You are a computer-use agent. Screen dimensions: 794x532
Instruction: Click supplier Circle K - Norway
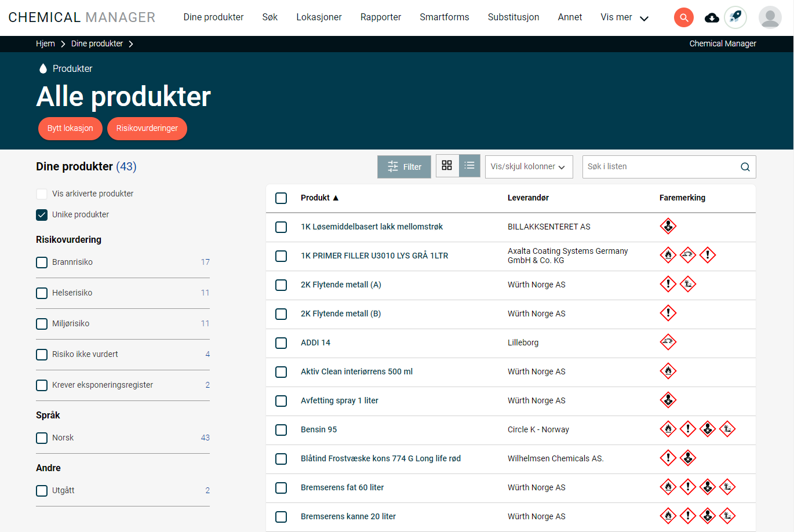(x=538, y=429)
